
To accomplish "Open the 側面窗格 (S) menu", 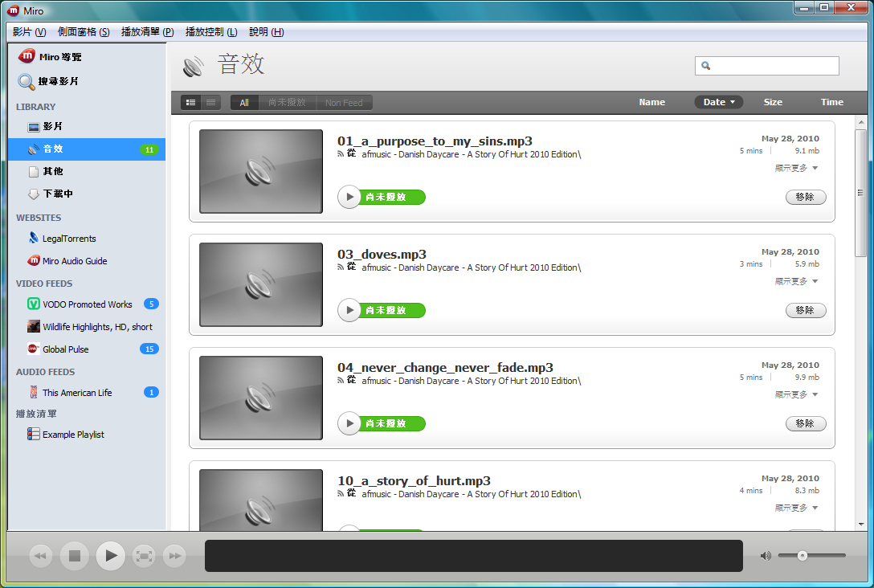I will [x=84, y=32].
